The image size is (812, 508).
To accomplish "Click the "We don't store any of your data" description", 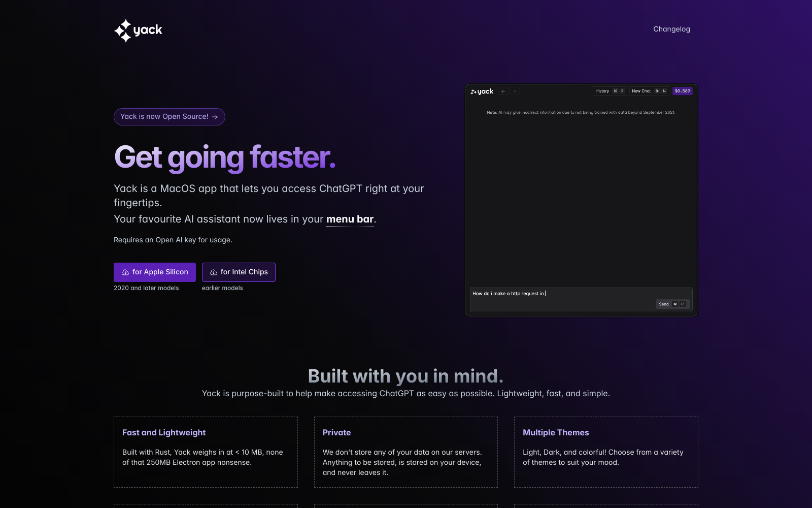I will click(402, 462).
